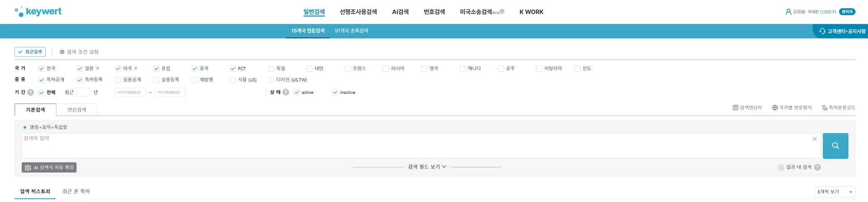Enable 결과 내 검색 checkbox
This screenshot has height=202, width=868.
coord(781,167)
